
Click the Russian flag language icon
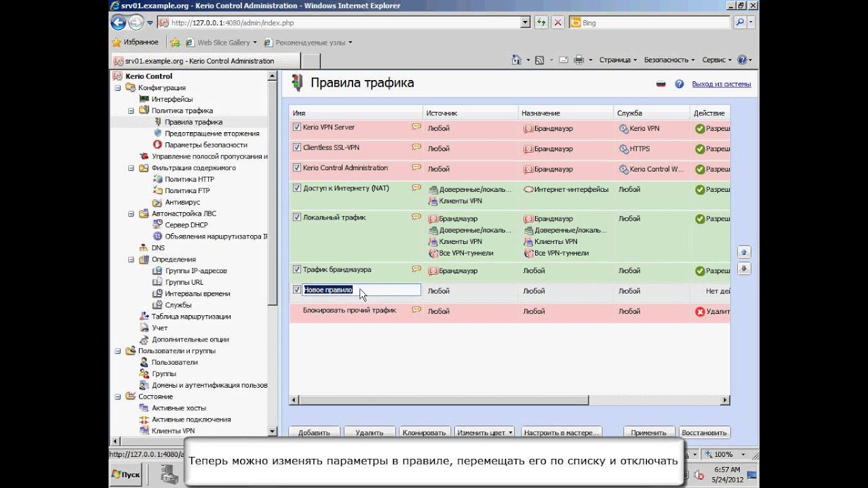pos(660,84)
